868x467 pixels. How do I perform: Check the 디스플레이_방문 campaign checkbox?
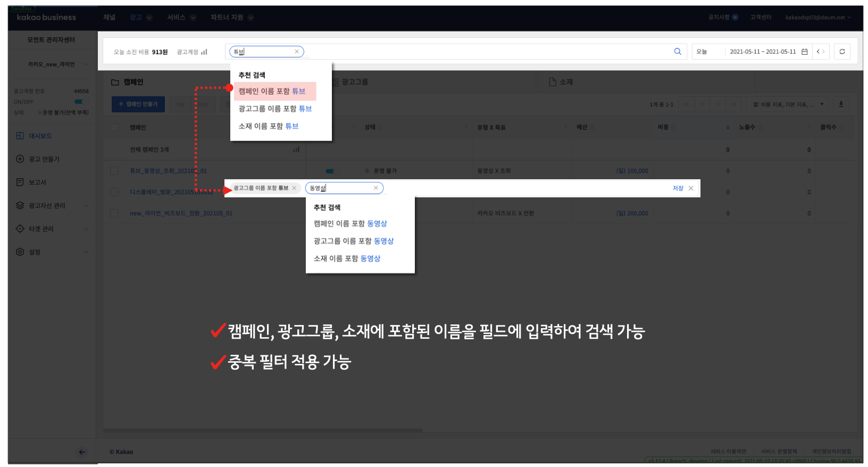click(114, 192)
